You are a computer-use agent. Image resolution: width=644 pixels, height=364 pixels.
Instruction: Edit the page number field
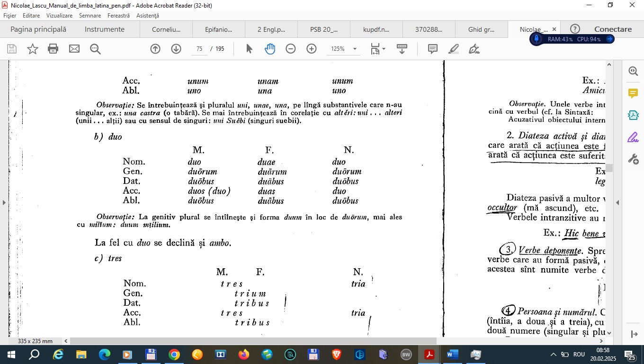pos(199,49)
